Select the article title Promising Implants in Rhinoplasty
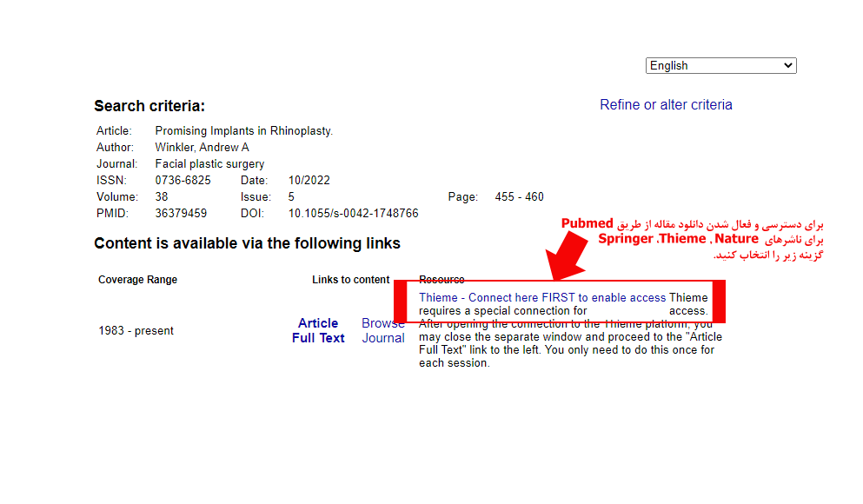Image resolution: width=863 pixels, height=504 pixels. click(x=243, y=131)
